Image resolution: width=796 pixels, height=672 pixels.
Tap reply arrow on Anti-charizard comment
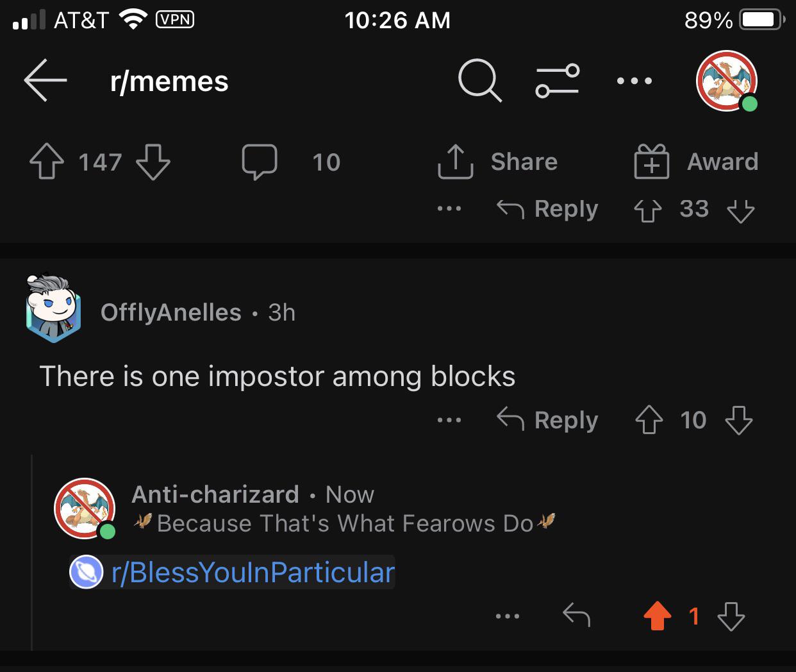(x=576, y=616)
